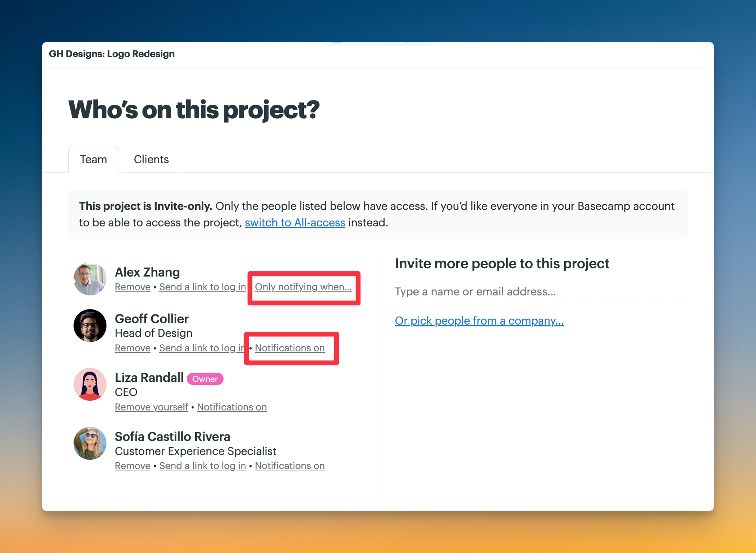Send Geoff Collier a link to log in
This screenshot has height=553, width=756.
tap(202, 348)
